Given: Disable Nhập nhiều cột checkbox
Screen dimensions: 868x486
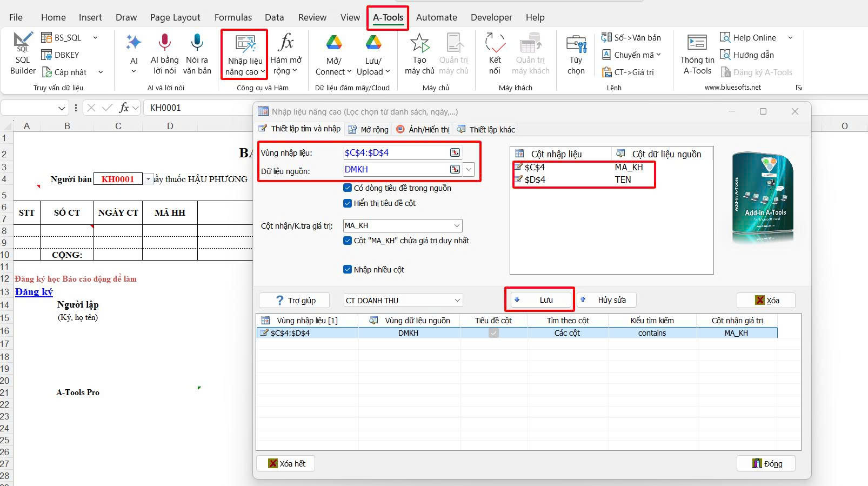Looking at the screenshot, I should (348, 269).
